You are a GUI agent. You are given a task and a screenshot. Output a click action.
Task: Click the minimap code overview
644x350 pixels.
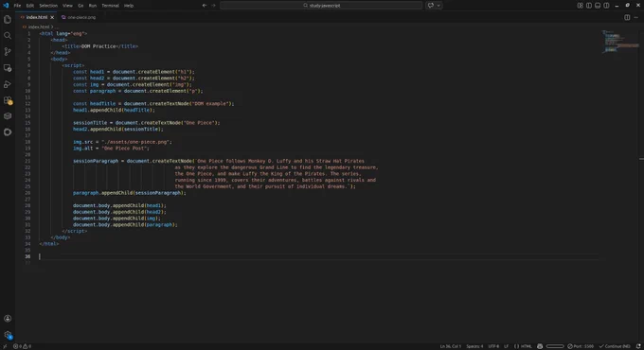(x=619, y=41)
